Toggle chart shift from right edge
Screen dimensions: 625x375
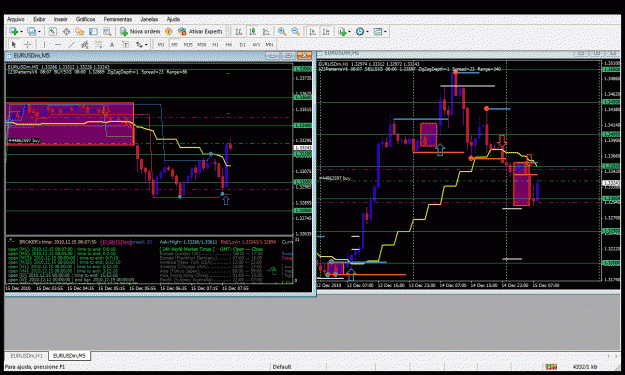click(326, 31)
